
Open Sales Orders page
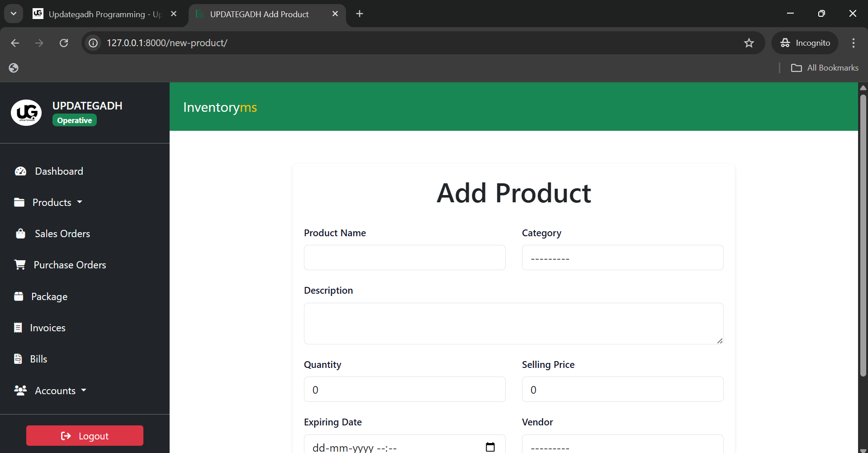tap(62, 234)
